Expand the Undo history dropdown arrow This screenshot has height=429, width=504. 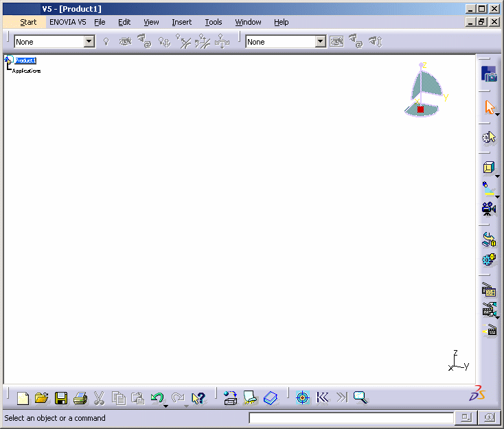[165, 406]
